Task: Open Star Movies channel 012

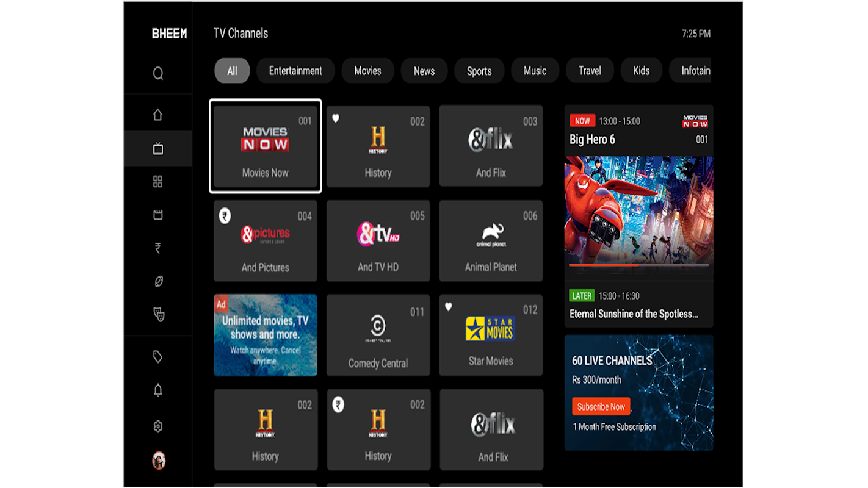Action: tap(491, 335)
